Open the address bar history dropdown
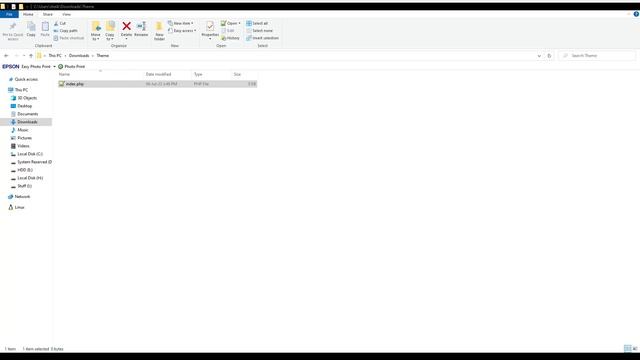Viewport: 640px width, 360px height. (539, 56)
